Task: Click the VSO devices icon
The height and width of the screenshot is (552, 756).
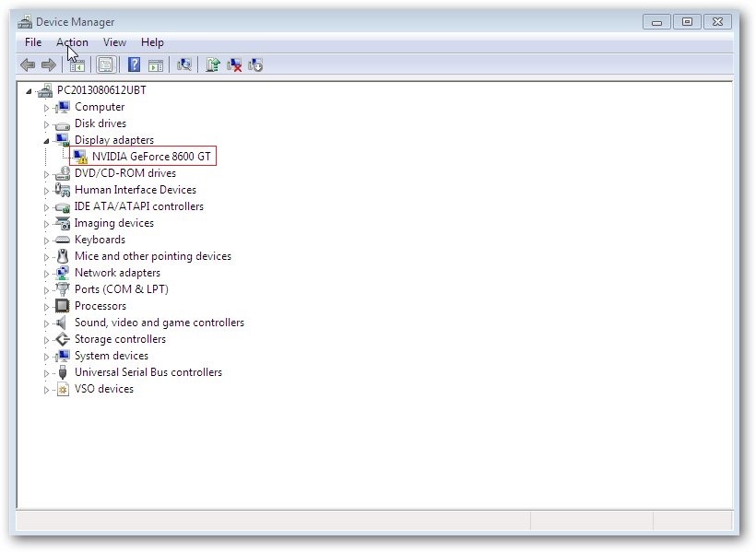Action: pos(63,389)
